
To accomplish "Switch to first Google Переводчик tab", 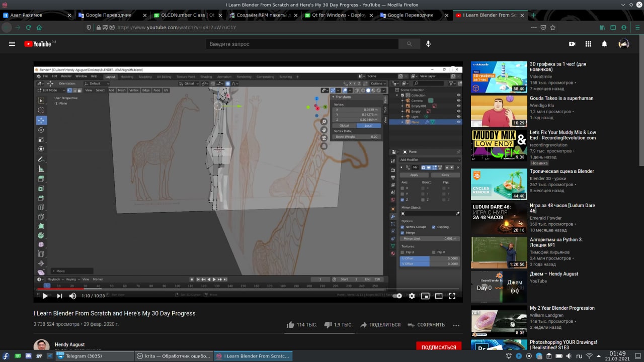I will [x=113, y=15].
